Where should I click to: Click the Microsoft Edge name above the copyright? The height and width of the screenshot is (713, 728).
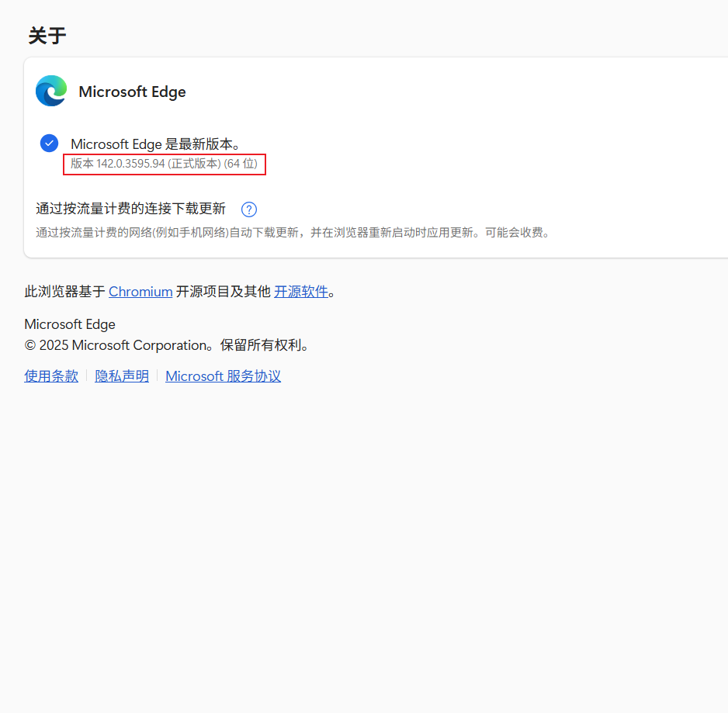pos(70,324)
